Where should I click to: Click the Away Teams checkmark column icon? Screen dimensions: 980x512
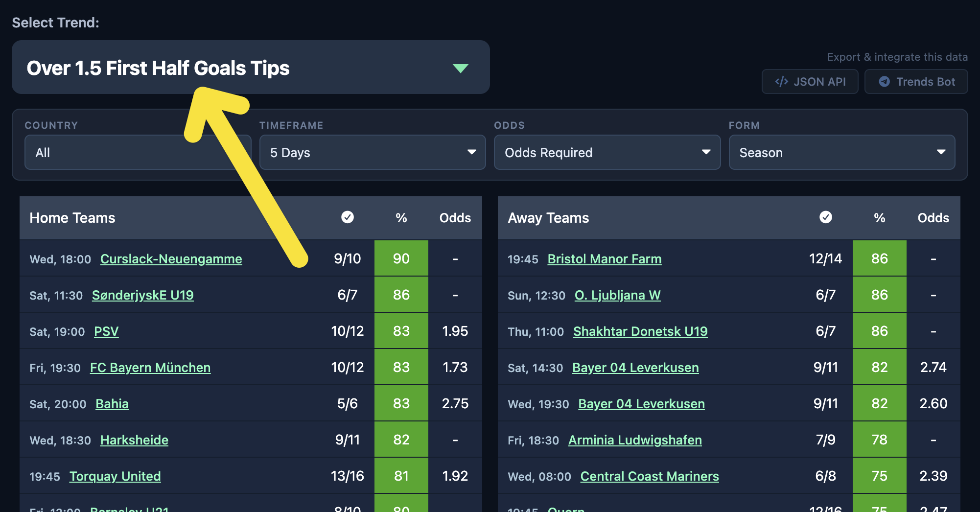(826, 217)
